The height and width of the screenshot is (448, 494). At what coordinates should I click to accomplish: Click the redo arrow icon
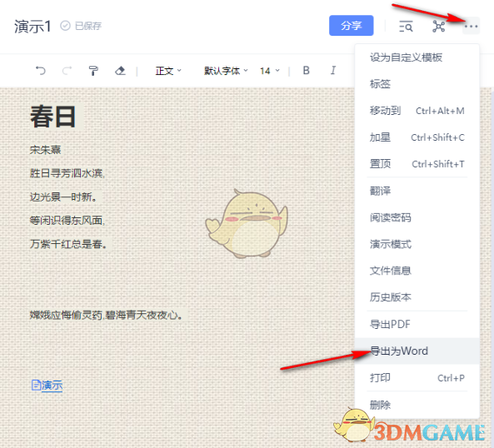coord(67,71)
